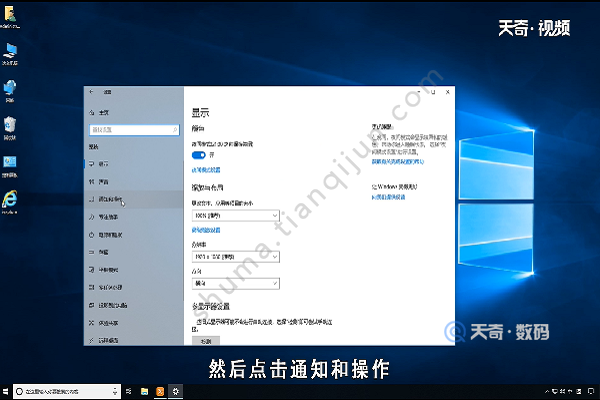600x400 pixels.
Task: Open Projecting to this PC sidebar item
Action: 134,305
